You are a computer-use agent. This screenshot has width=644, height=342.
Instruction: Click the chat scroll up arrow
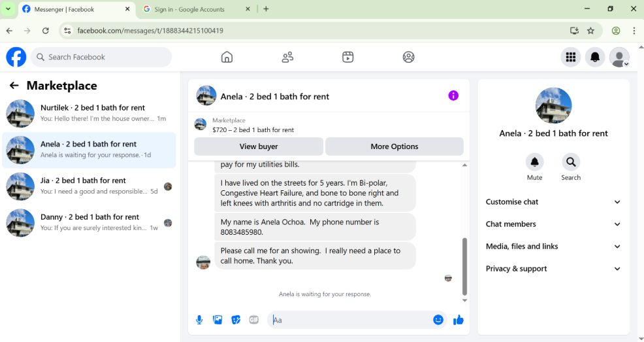click(x=464, y=165)
